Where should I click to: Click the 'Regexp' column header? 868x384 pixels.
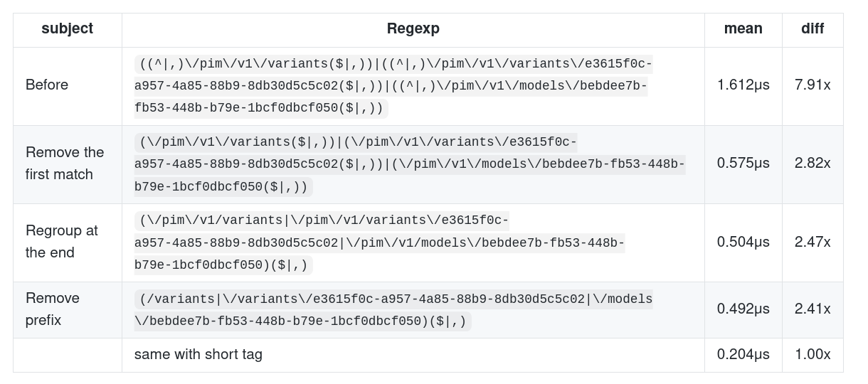point(413,29)
